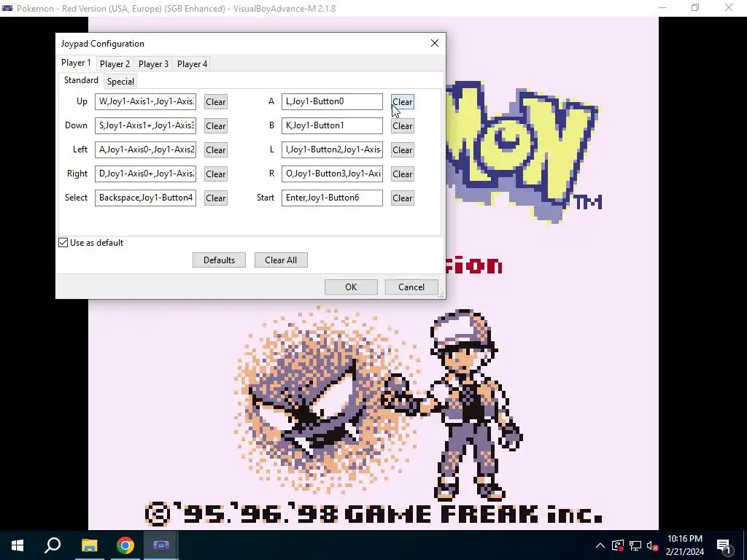The image size is (747, 560).
Task: Clear the Left key binding
Action: (216, 150)
